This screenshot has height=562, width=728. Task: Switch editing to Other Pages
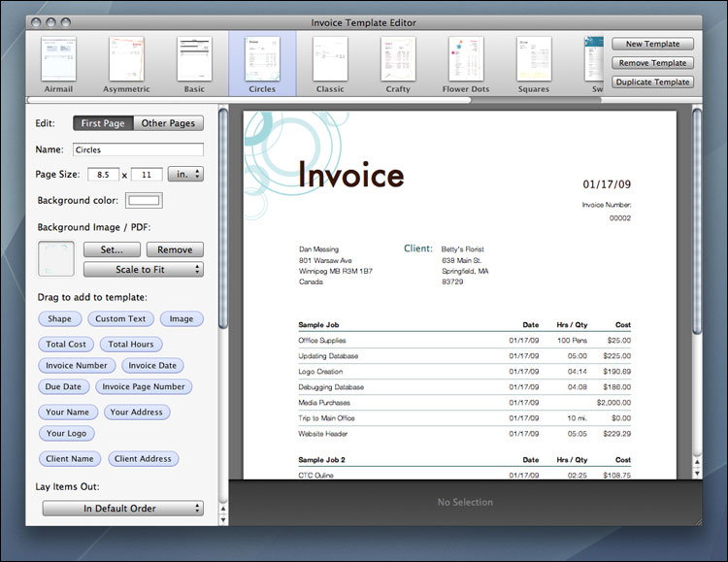pos(169,123)
